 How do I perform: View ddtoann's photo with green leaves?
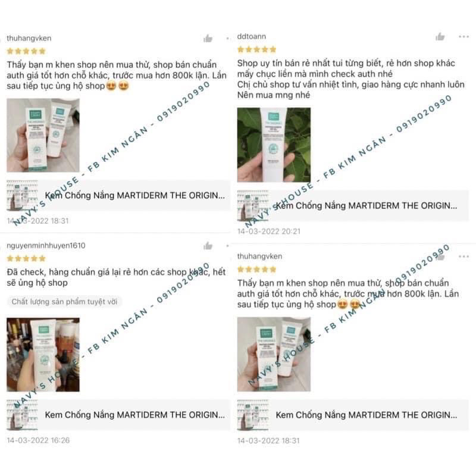pyautogui.click(x=274, y=145)
